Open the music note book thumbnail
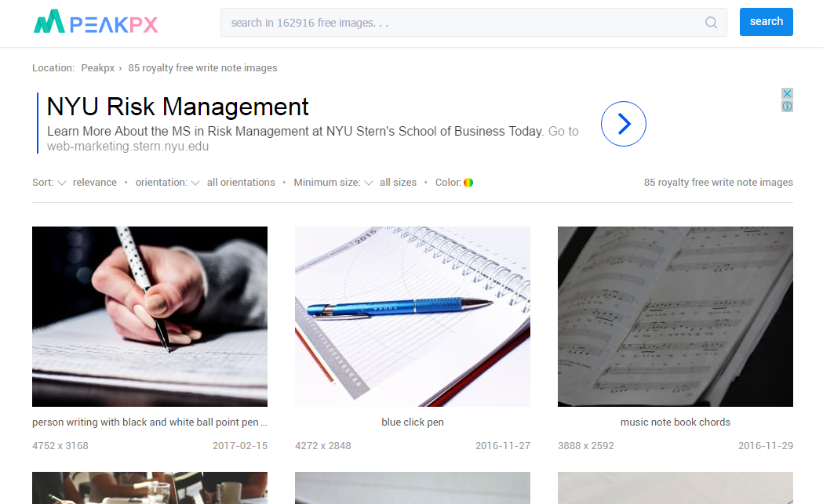 click(x=675, y=316)
